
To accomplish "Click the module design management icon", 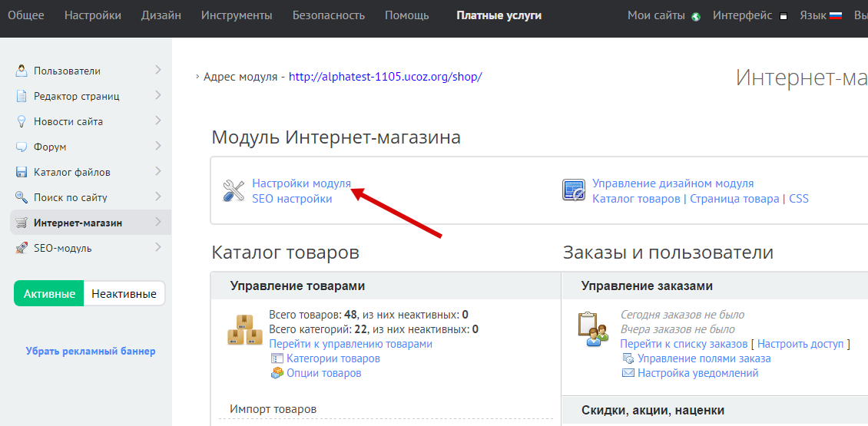I will click(574, 190).
